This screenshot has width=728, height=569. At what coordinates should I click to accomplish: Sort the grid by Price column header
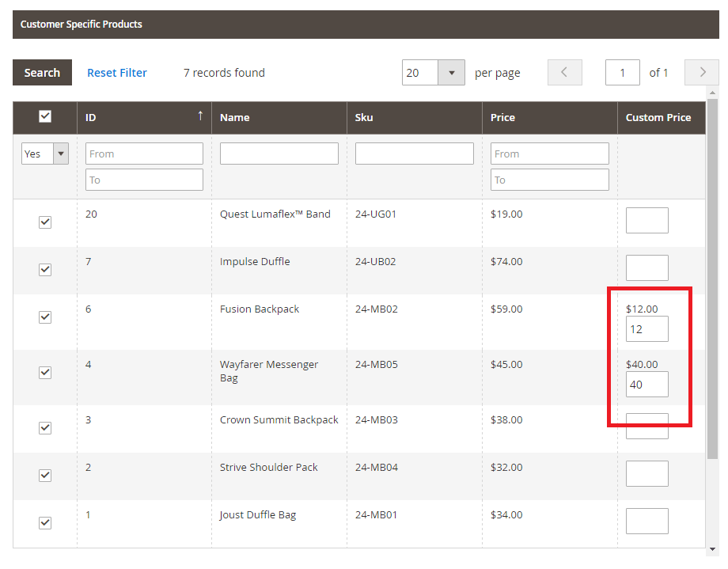coord(502,117)
